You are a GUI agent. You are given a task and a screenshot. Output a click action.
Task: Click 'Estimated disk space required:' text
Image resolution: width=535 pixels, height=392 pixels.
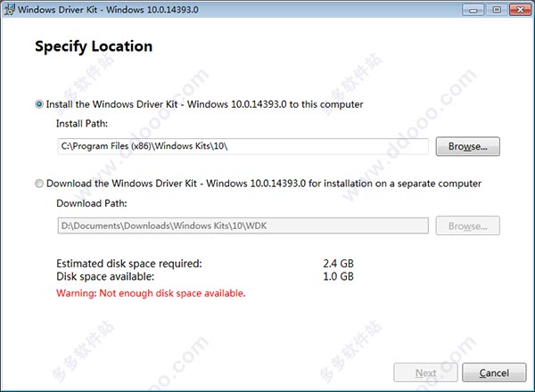coord(129,264)
